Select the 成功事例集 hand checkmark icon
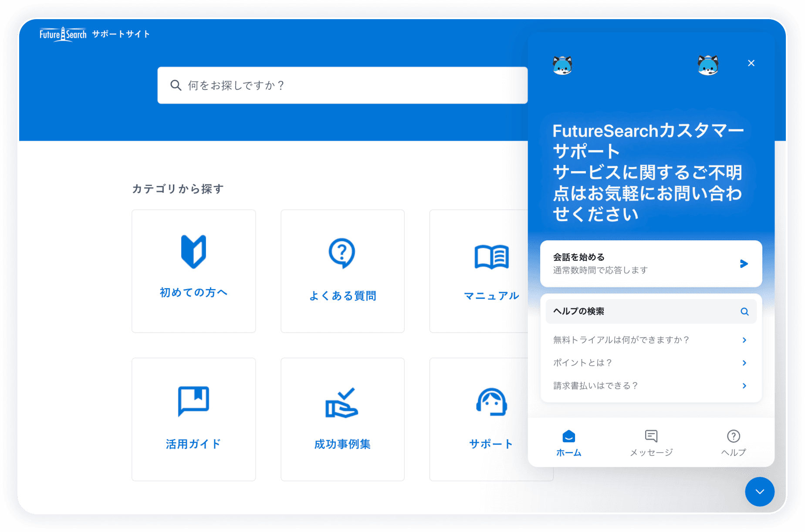The height and width of the screenshot is (532, 805). click(342, 403)
